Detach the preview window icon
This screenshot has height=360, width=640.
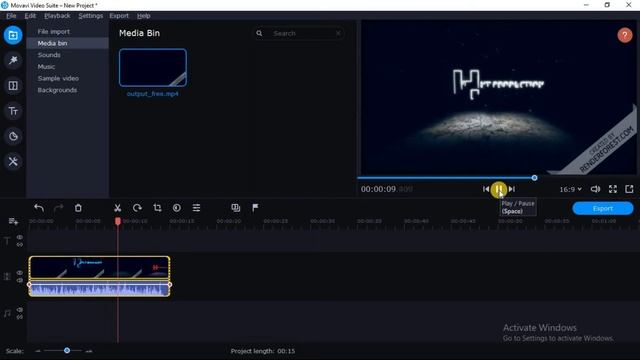(629, 189)
